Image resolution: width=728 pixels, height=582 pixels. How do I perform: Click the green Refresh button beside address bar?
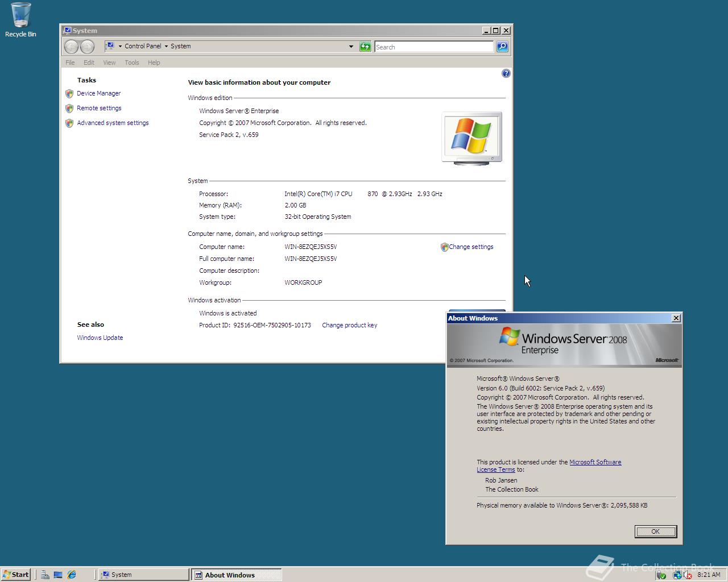pyautogui.click(x=365, y=47)
